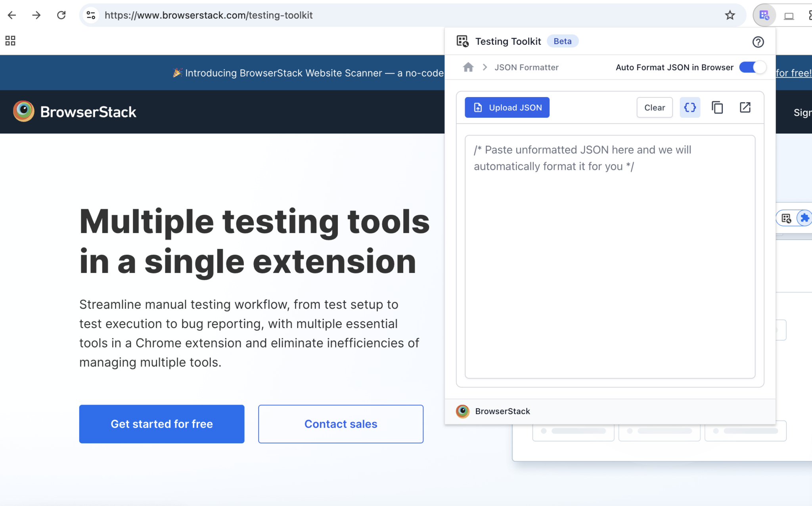Screen dimensions: 812x506
Task: Click Get started for free
Action: pos(161,424)
